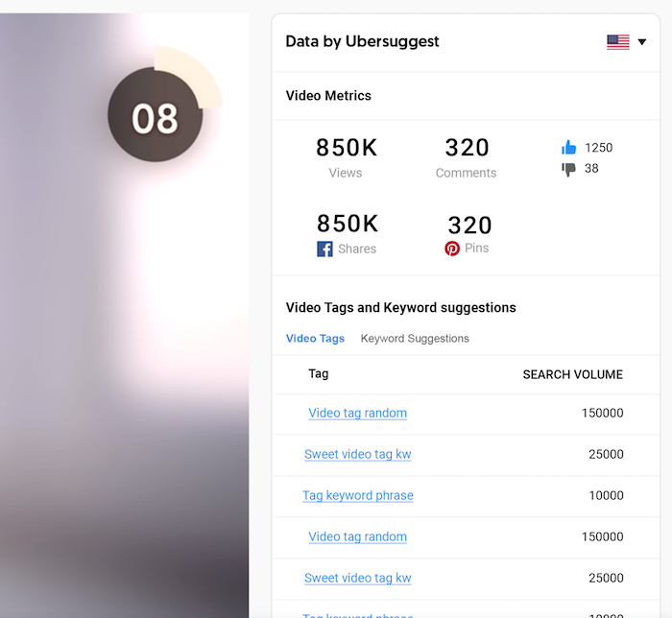
Task: Click the '320' Pins count
Action: (x=469, y=226)
